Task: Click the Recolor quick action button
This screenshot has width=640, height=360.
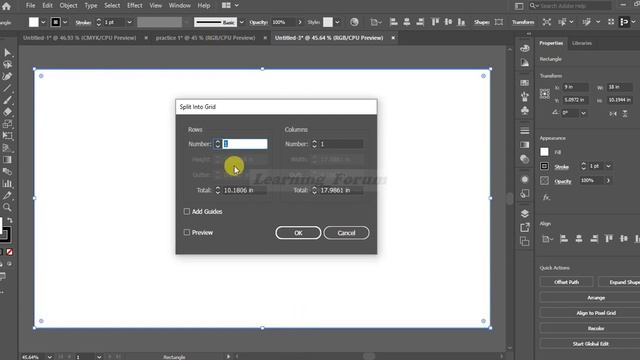Action: [596, 328]
